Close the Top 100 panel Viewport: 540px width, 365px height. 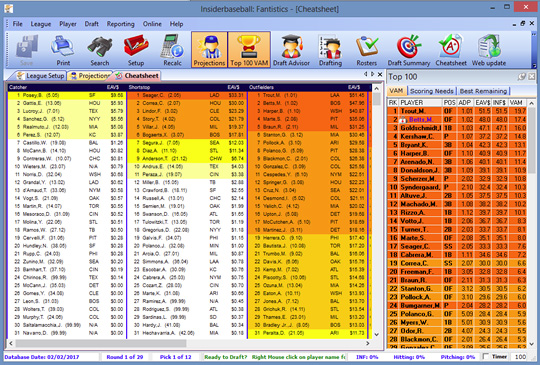coord(532,76)
